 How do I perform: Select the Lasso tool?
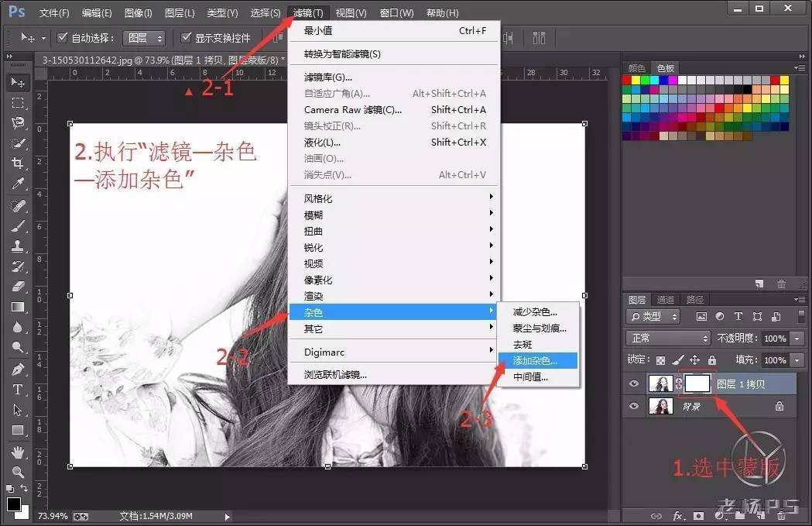(18, 123)
